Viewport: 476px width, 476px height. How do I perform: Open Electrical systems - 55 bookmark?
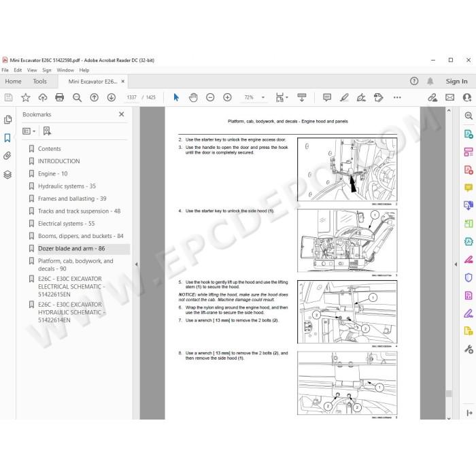click(66, 224)
